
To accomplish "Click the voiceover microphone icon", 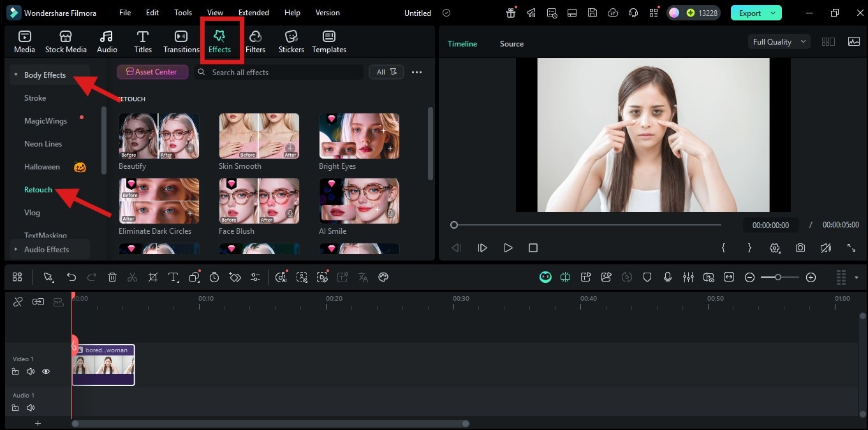I will [x=668, y=277].
